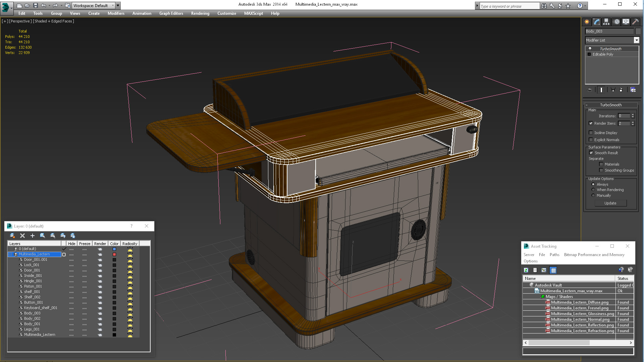
Task: Open the Modifier List dropdown
Action: pos(636,40)
